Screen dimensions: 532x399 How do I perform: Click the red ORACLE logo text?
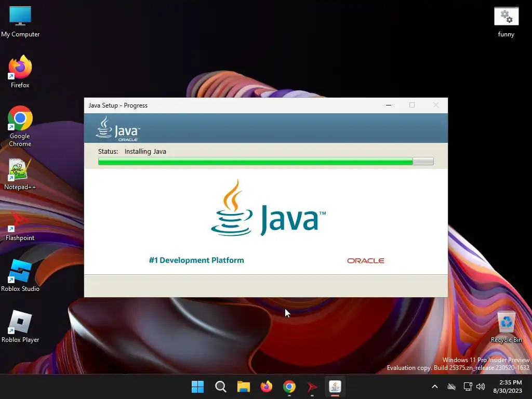pyautogui.click(x=365, y=261)
